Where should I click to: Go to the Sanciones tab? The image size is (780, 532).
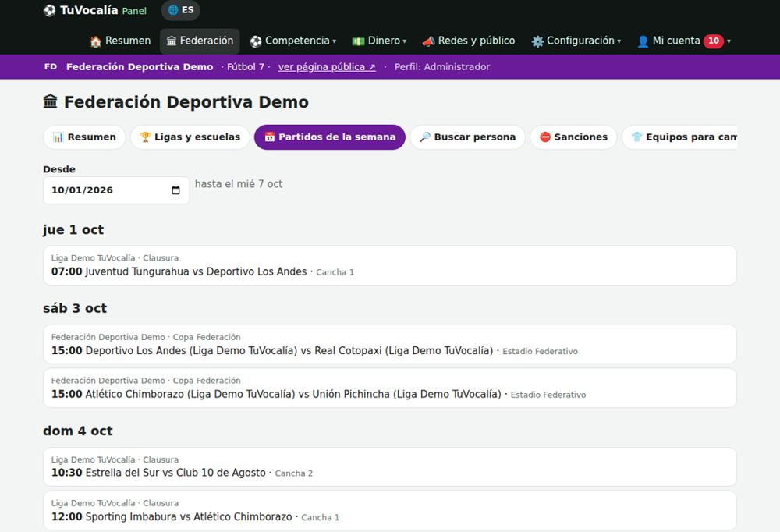pyautogui.click(x=573, y=137)
